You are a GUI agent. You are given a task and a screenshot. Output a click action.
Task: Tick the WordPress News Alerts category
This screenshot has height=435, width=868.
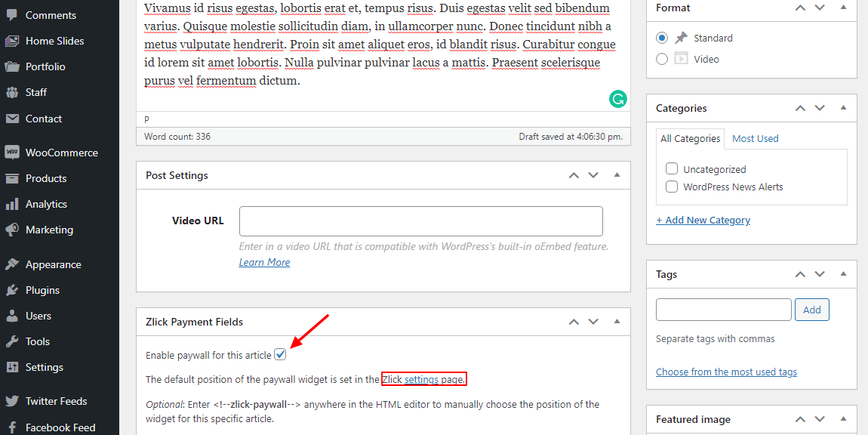(672, 187)
